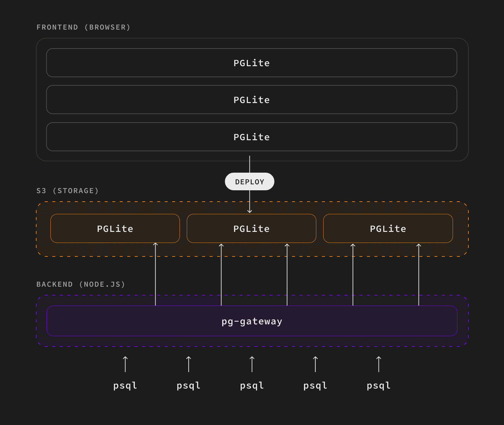Click the DEPLOY button
This screenshot has height=425, width=504.
pyautogui.click(x=249, y=181)
